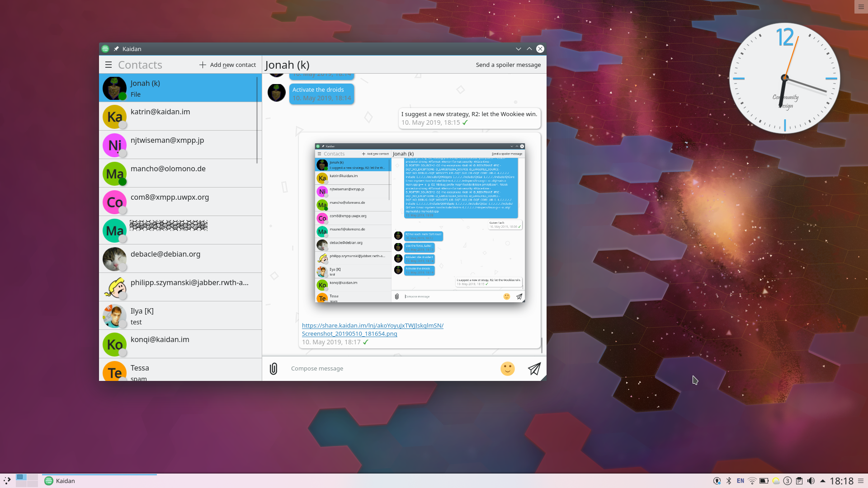The height and width of the screenshot is (488, 868).
Task: Click the Bluetooth tray icon
Action: click(x=729, y=481)
